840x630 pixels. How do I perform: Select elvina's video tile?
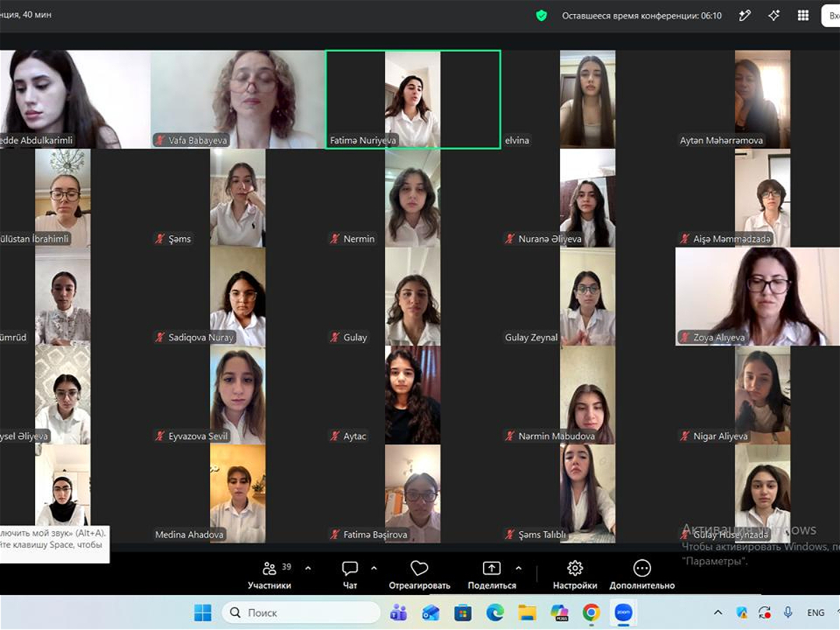tap(588, 99)
